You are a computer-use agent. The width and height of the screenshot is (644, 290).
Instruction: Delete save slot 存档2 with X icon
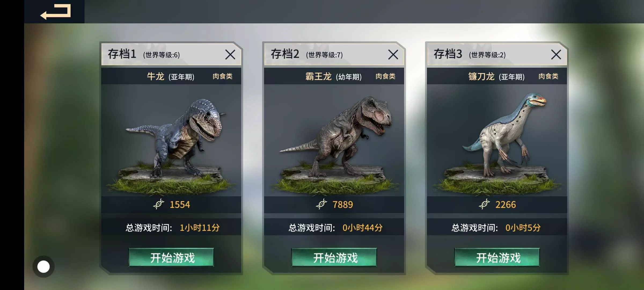[x=393, y=55]
